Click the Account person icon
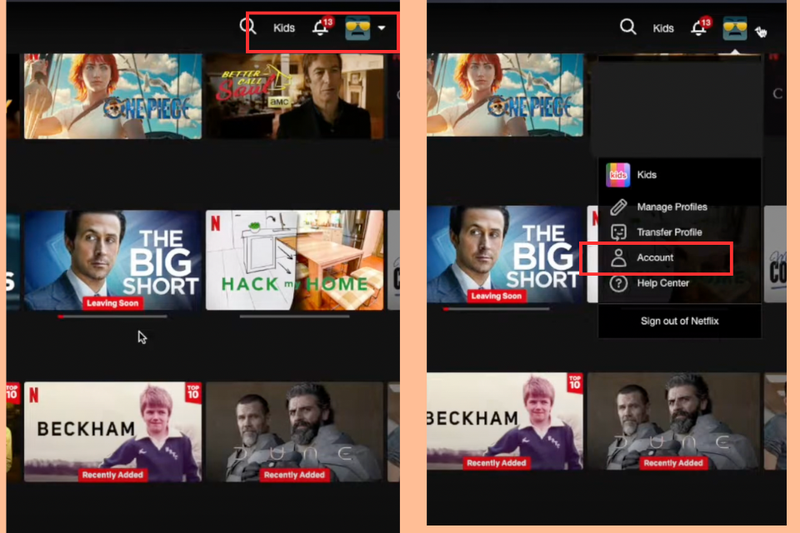 point(618,258)
